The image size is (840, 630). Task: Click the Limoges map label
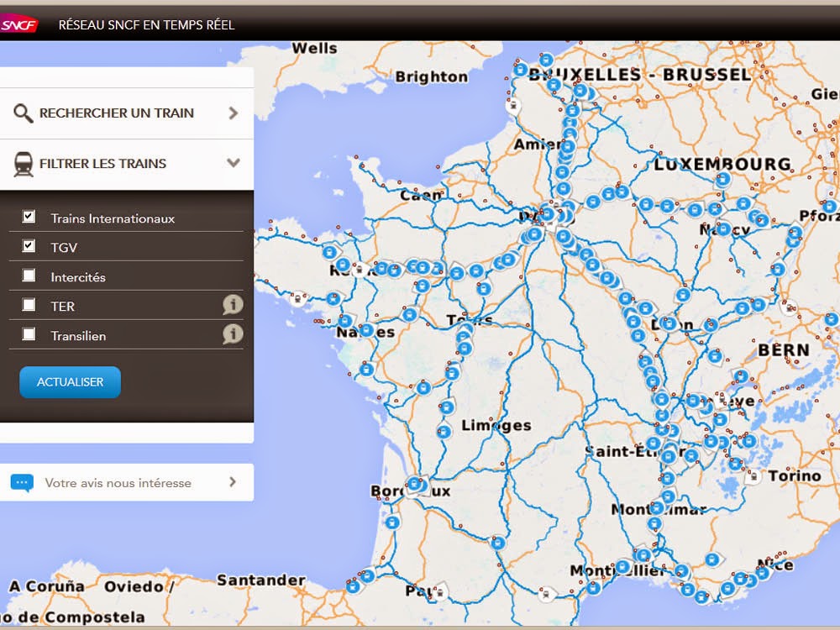pyautogui.click(x=496, y=425)
